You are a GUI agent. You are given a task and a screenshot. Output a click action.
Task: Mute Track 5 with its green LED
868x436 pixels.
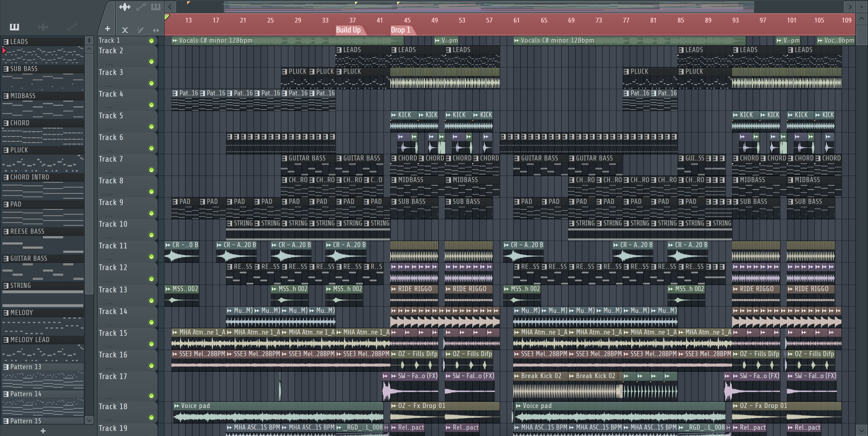click(x=152, y=126)
